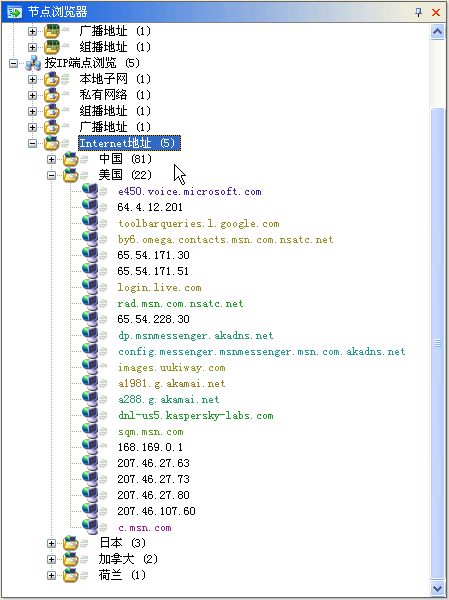449x600 pixels.
Task: Expand the 私有网络 node
Action: coord(33,95)
